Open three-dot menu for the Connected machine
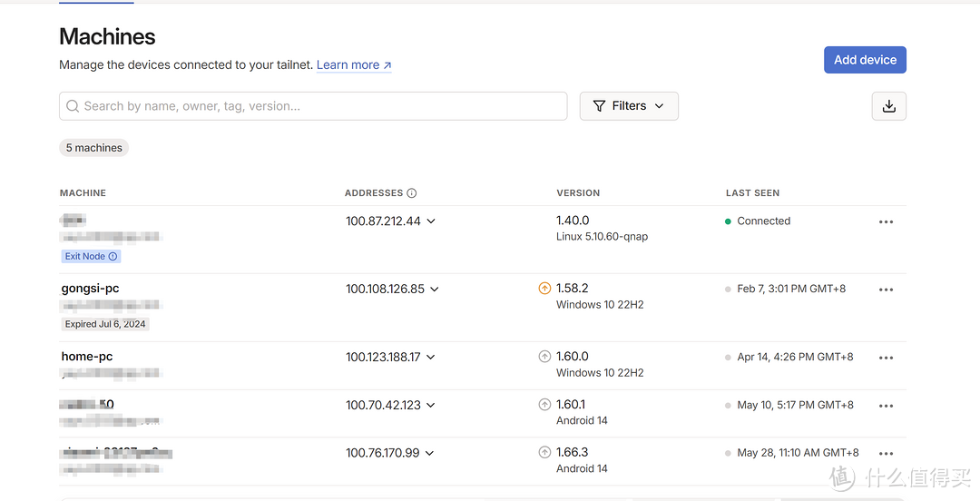 pos(886,221)
